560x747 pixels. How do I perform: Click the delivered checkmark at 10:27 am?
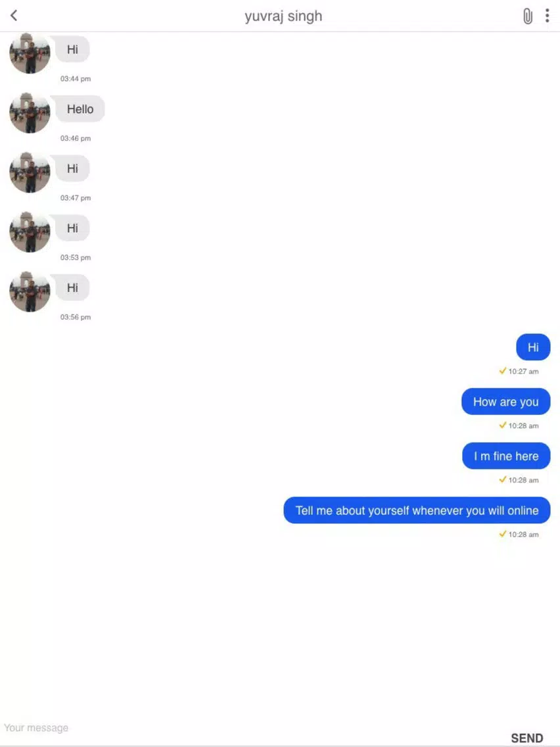tap(502, 371)
